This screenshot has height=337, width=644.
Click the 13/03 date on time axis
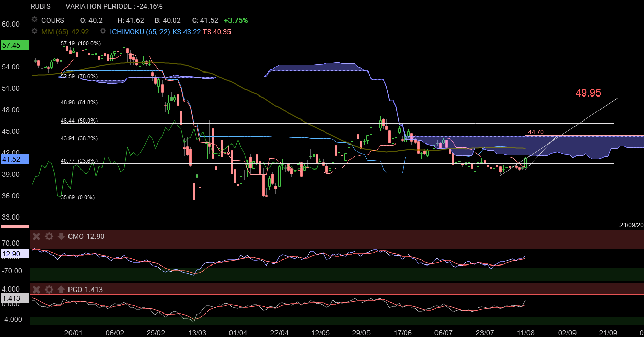pyautogui.click(x=197, y=332)
